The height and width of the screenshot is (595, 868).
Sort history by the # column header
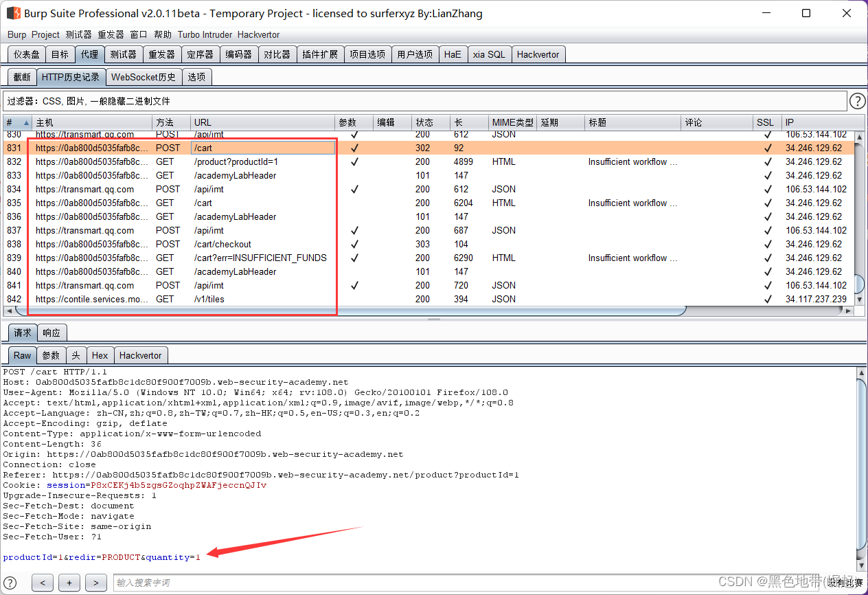click(x=18, y=122)
